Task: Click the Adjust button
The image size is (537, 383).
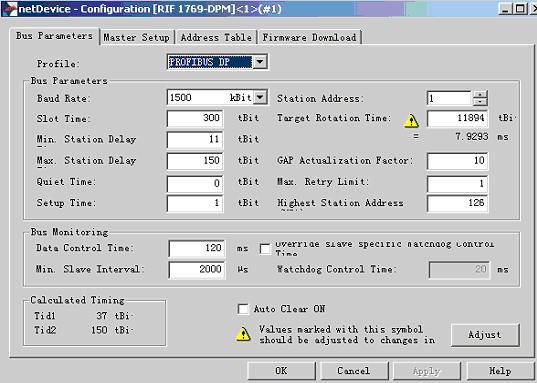Action: 485,335
